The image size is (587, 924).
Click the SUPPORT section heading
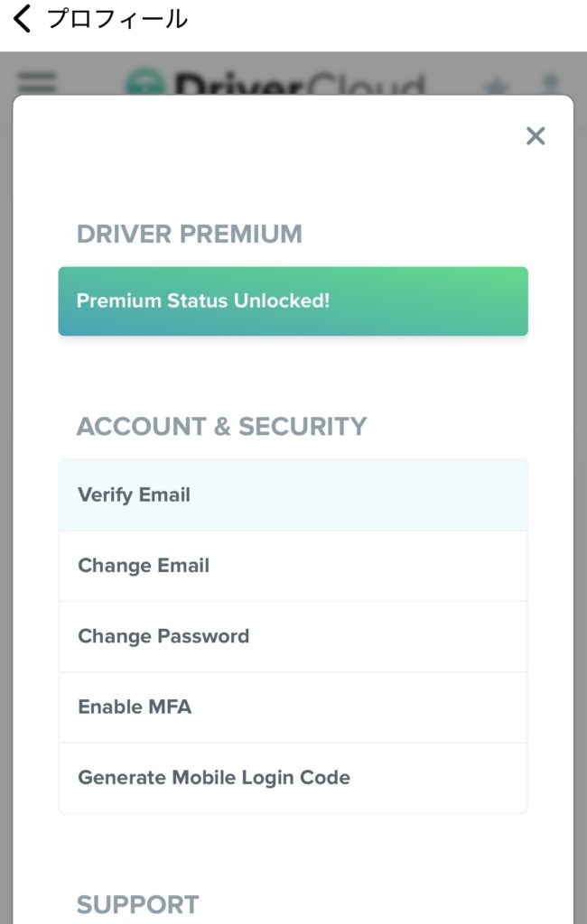tap(137, 904)
